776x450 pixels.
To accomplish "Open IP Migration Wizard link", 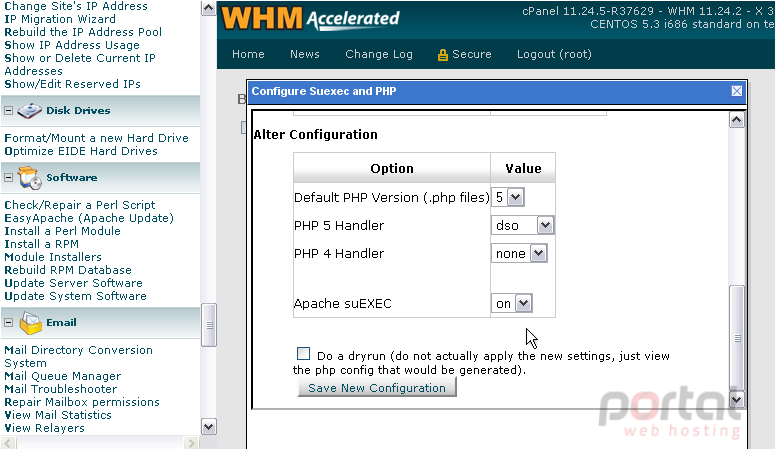I will (60, 19).
